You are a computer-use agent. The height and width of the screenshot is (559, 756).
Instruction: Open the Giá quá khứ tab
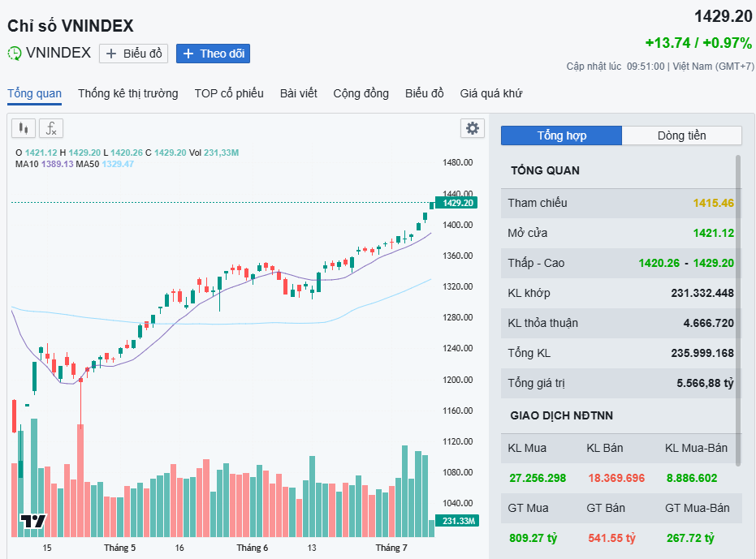tap(490, 93)
